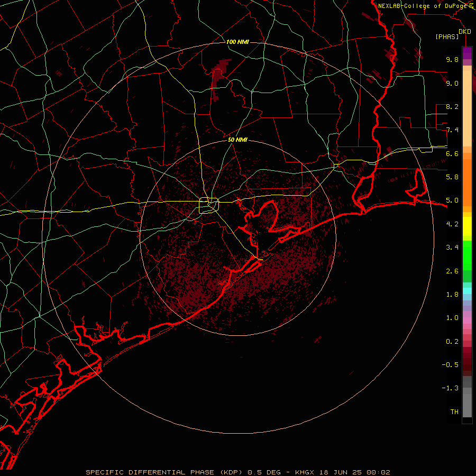Screen dimensions: 476x476
Task: Click the 8.2 value on color scale
Action: 452,106
